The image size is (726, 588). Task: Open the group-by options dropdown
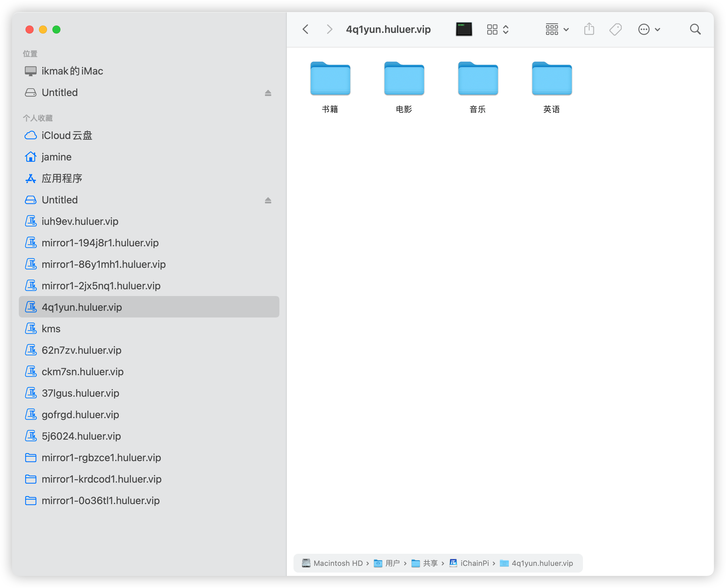[557, 30]
